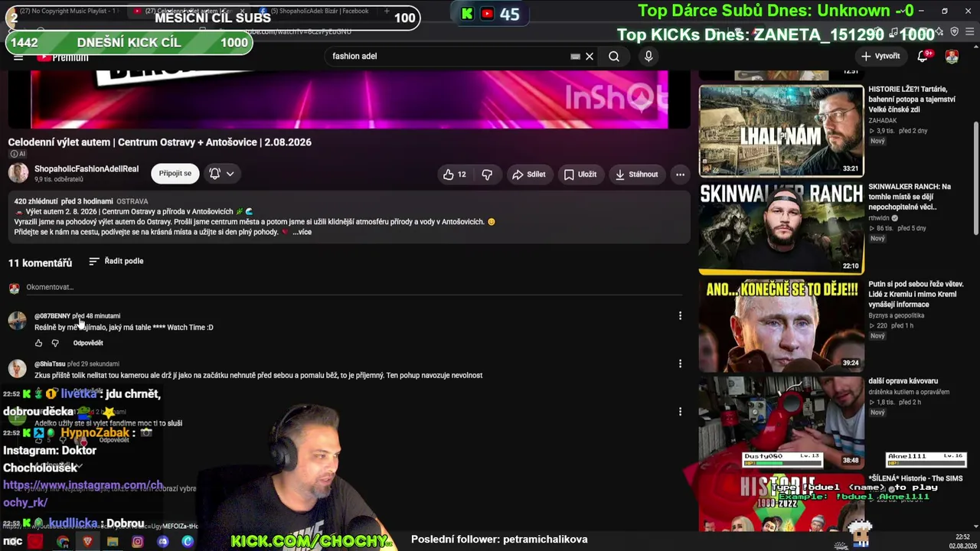Start voice search with the microphone icon

(648, 56)
